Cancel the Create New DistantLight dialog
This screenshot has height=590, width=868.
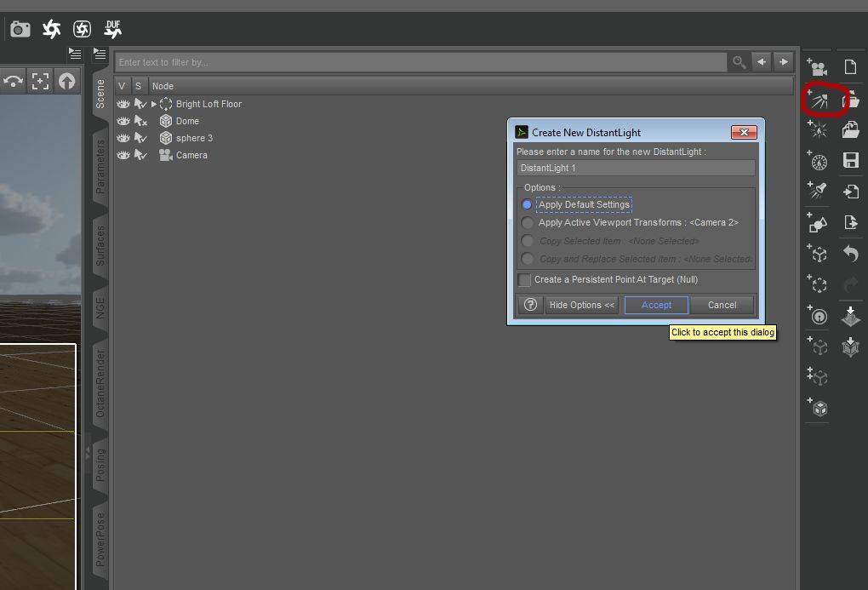722,306
